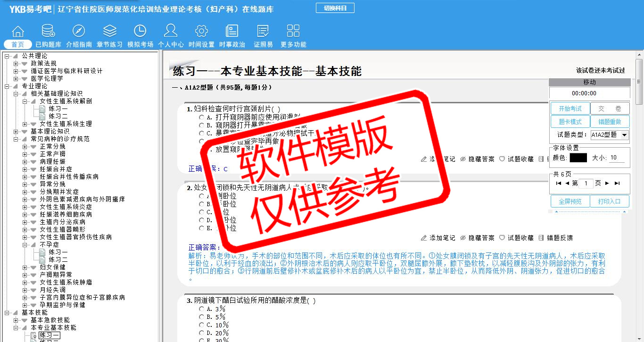This screenshot has height=342, width=644.
Task: Open the 证照易 checklist icon
Action: click(263, 31)
